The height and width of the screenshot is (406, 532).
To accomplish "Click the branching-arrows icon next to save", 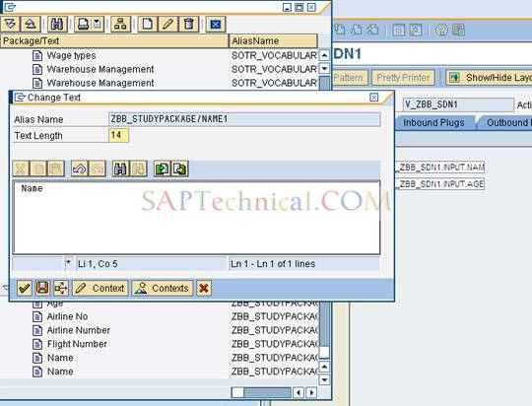I will [x=61, y=288].
